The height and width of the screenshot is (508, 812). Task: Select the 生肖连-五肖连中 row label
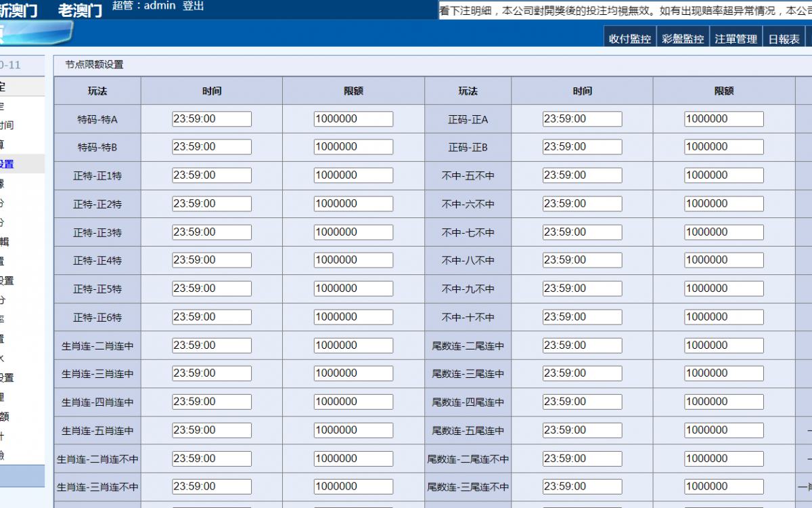(x=97, y=431)
